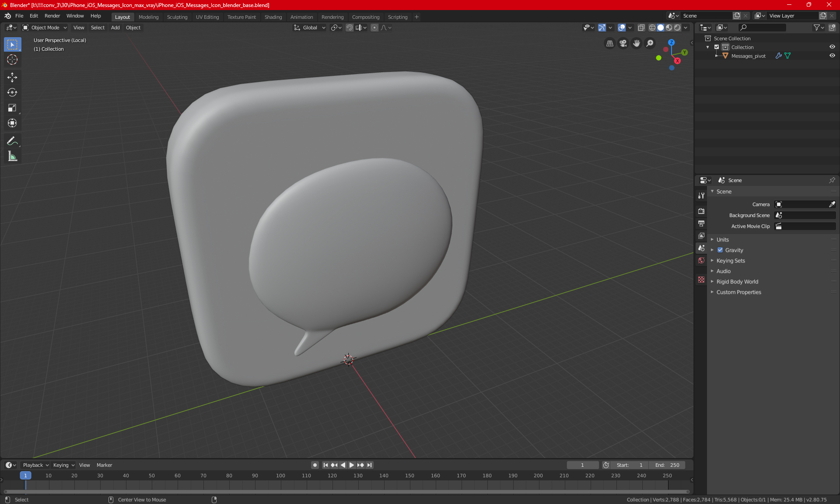Add a new workspace tab
The height and width of the screenshot is (504, 840).
coord(416,17)
